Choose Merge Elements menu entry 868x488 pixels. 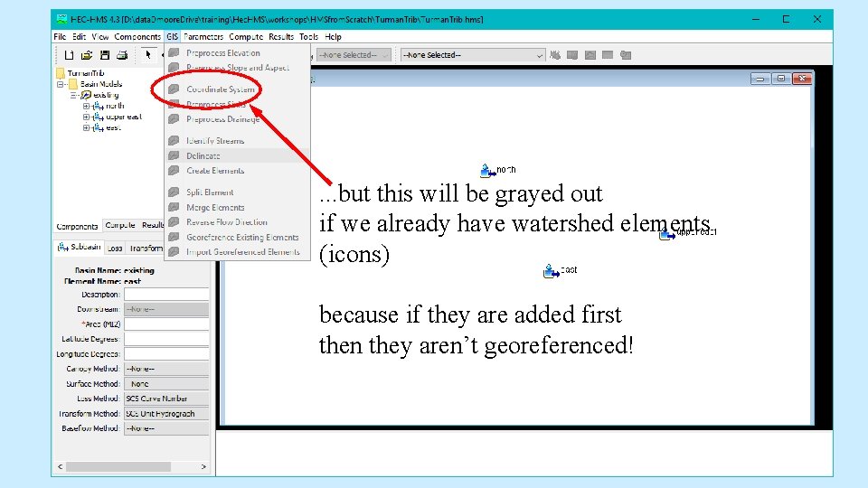(x=238, y=207)
